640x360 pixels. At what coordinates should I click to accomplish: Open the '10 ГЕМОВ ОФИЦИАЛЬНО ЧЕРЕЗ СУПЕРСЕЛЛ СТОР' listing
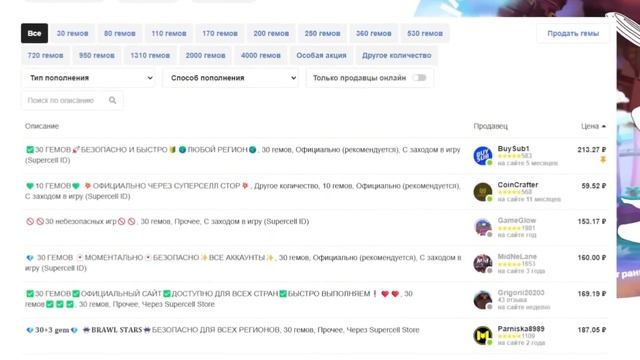(x=243, y=191)
